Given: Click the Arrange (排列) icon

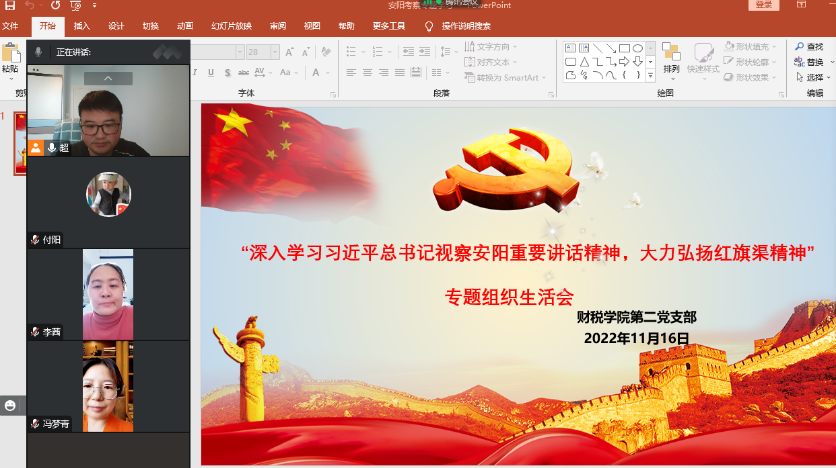Looking at the screenshot, I should [671, 55].
